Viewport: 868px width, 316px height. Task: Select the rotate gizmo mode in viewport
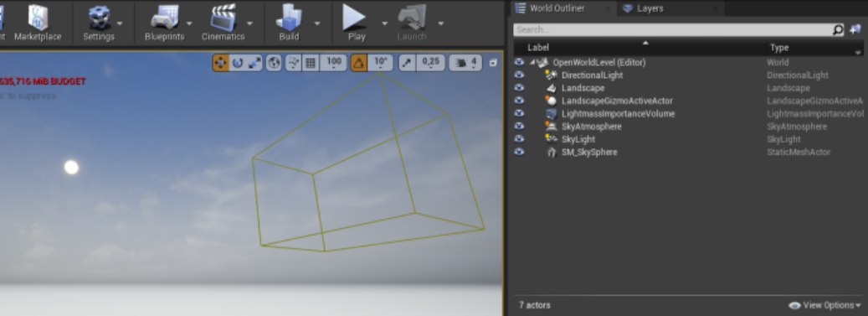pyautogui.click(x=238, y=63)
